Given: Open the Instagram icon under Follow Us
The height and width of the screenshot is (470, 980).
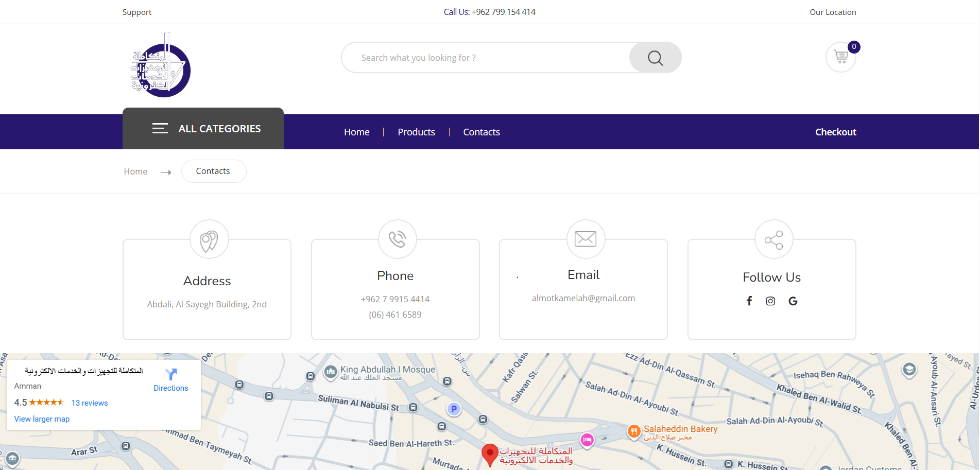Looking at the screenshot, I should pos(770,301).
